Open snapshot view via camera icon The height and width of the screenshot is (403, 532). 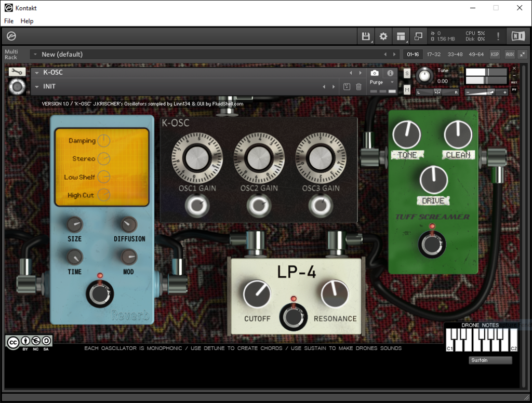click(375, 73)
